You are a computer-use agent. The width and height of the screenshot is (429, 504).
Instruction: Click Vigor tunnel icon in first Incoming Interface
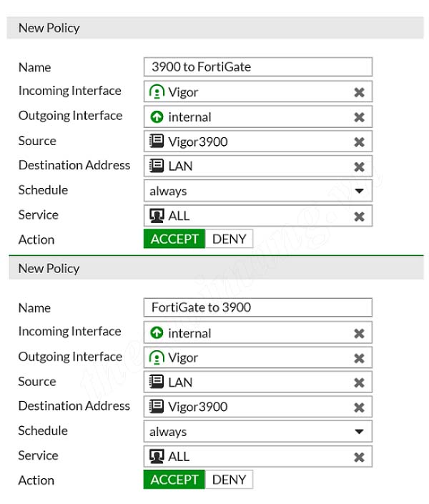pyautogui.click(x=157, y=92)
